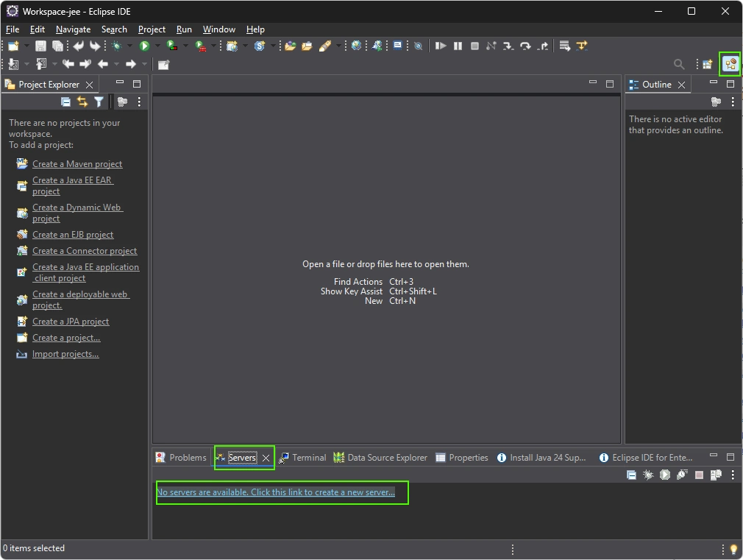Click the lightbulb tip icon in status bar
Screen dimensions: 743x560
(x=733, y=550)
